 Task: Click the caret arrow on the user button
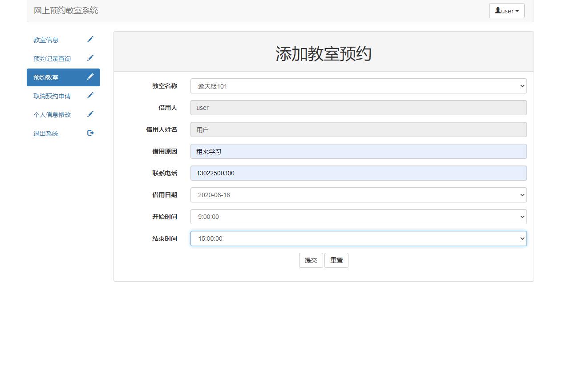516,11
